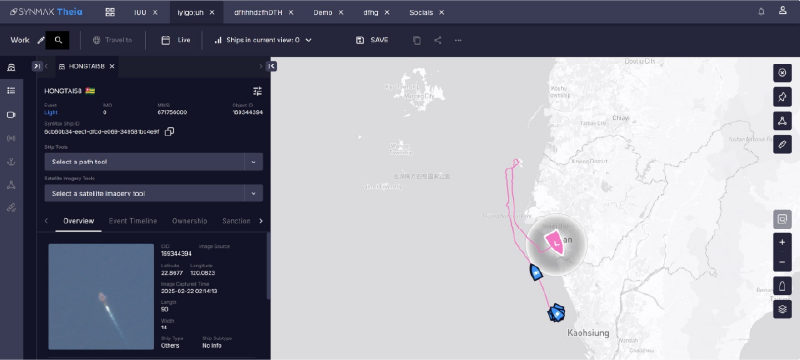The width and height of the screenshot is (800, 360).
Task: Switch to Event Timeline tab
Action: click(x=133, y=221)
